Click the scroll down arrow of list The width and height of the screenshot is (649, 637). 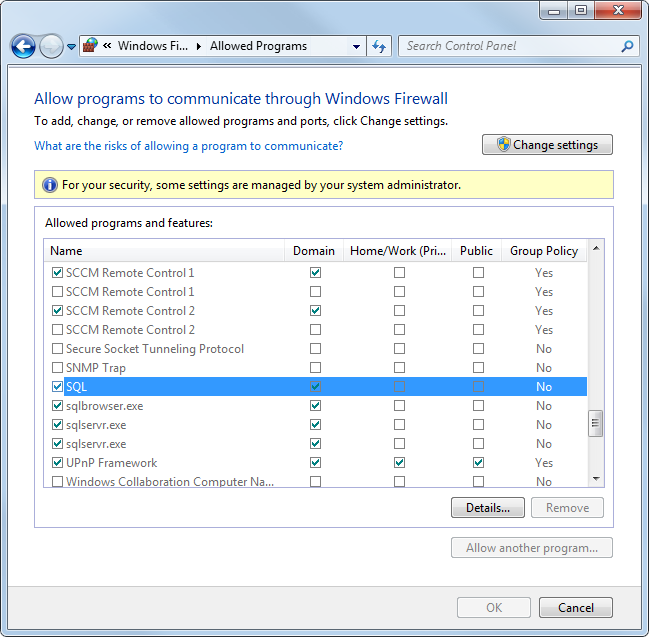click(x=596, y=479)
